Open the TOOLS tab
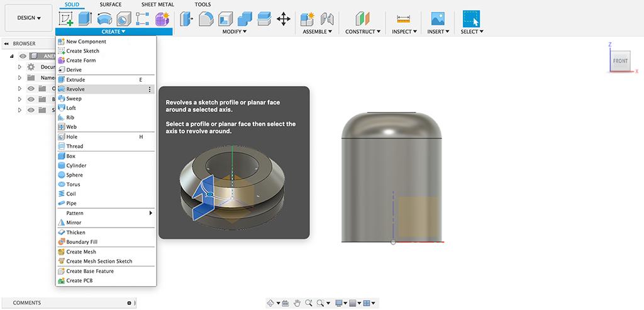Screen dimensions: 644x310 203,4
